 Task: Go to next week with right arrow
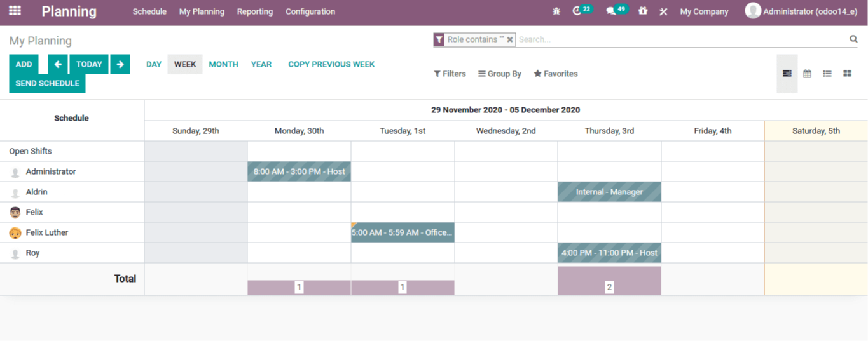120,64
